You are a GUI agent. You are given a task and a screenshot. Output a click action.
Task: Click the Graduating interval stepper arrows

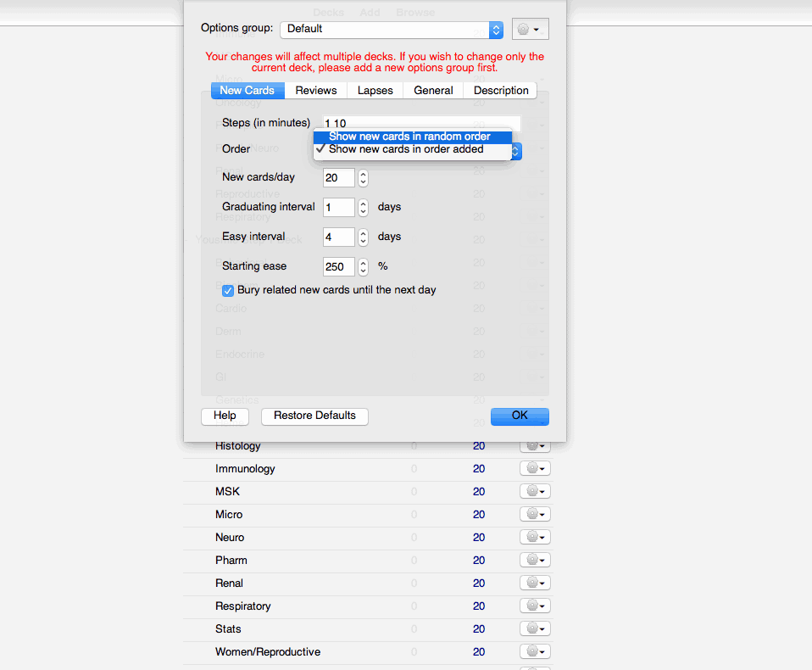click(363, 207)
